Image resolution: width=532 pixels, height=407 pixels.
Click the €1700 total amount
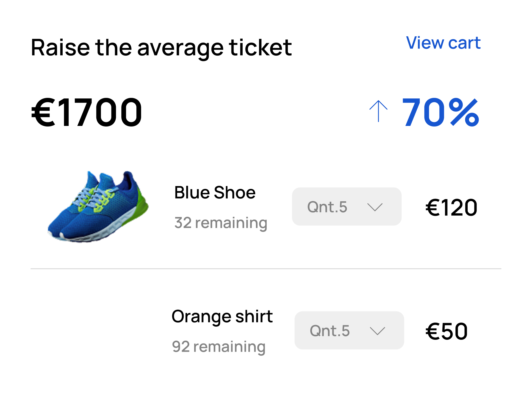pos(86,112)
